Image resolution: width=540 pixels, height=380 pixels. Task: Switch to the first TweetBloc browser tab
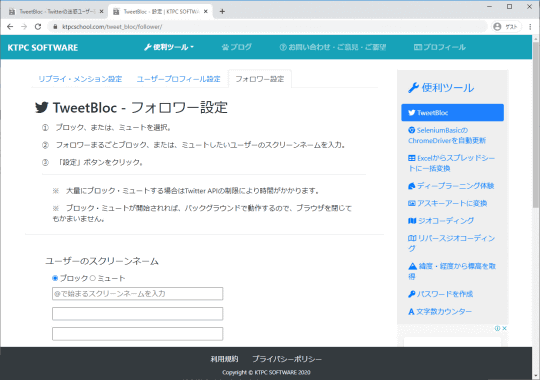point(55,11)
